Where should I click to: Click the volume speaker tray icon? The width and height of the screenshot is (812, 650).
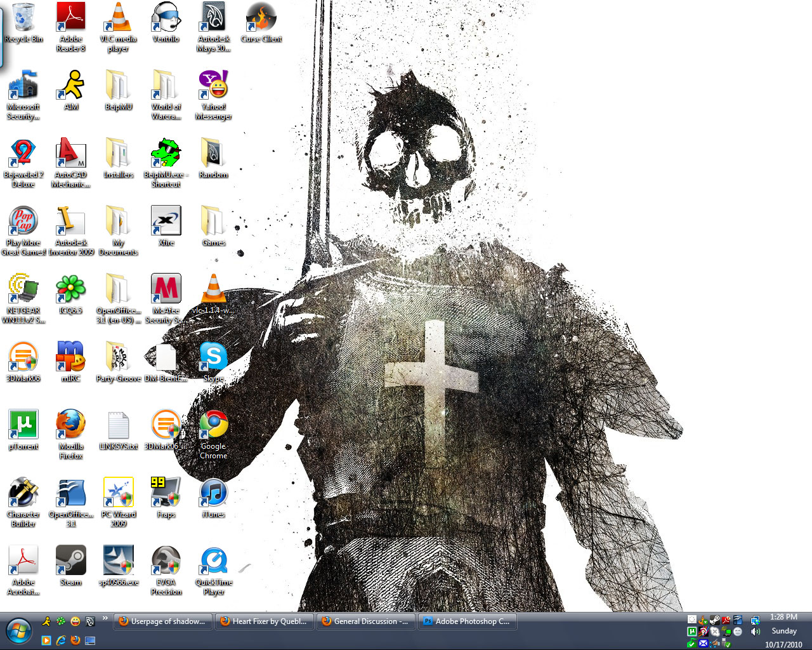(x=755, y=632)
